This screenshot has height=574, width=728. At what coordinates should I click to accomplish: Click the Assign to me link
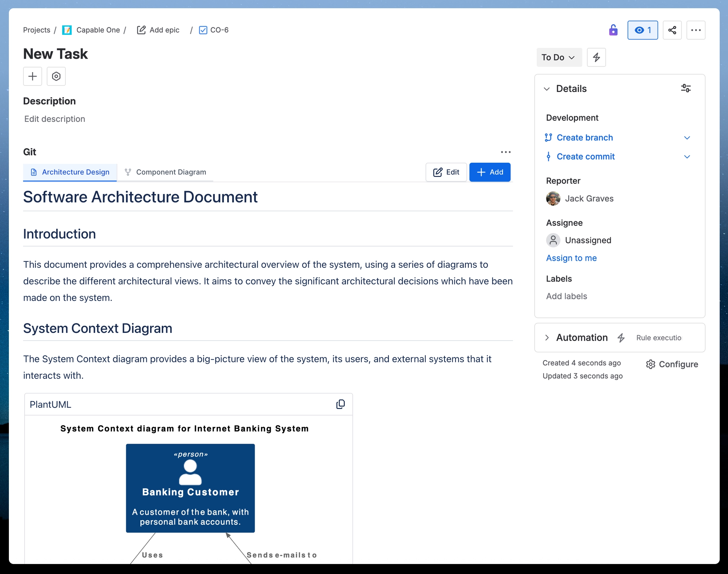pyautogui.click(x=571, y=258)
